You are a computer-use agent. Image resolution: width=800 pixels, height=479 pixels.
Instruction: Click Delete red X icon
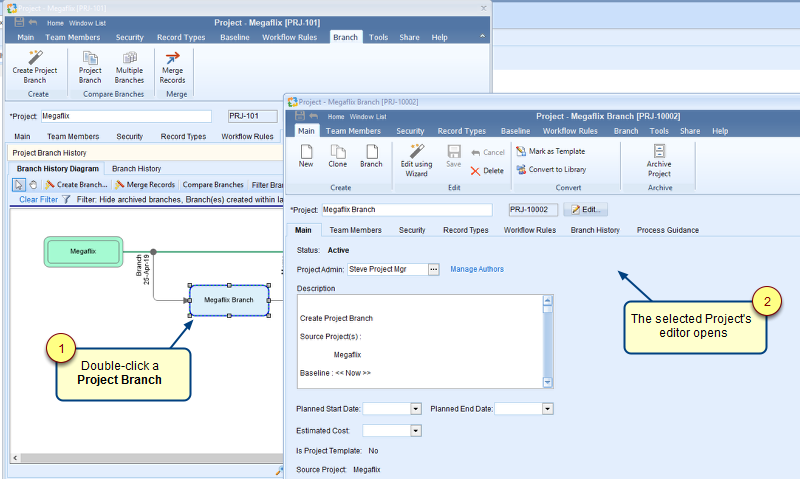475,171
